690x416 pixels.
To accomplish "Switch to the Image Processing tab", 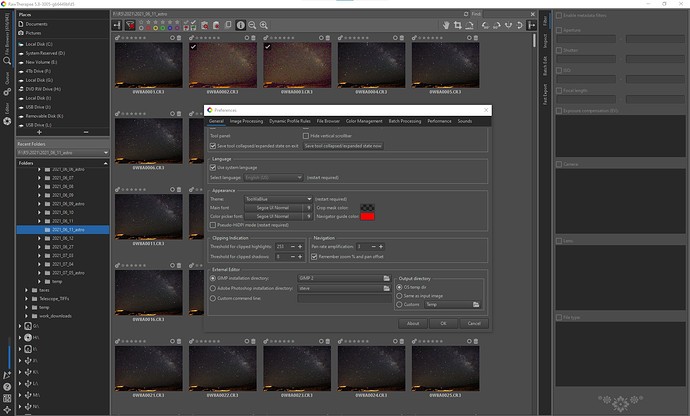I will tap(245, 121).
